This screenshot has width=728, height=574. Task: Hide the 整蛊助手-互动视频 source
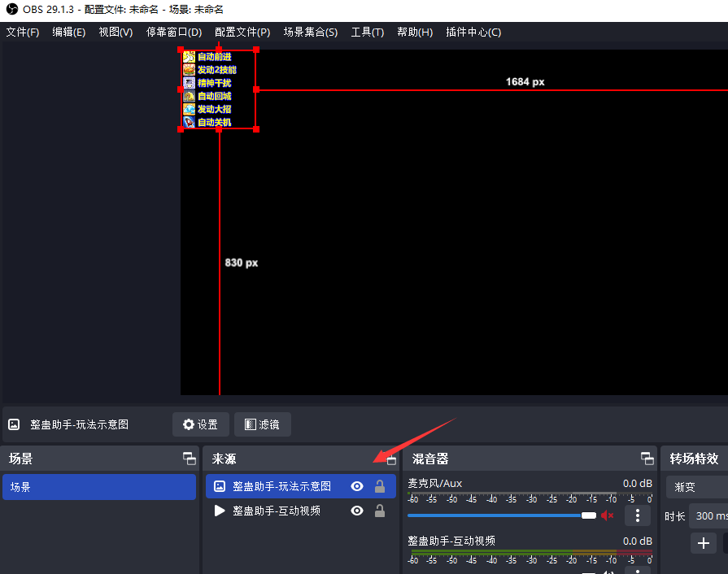pos(357,511)
